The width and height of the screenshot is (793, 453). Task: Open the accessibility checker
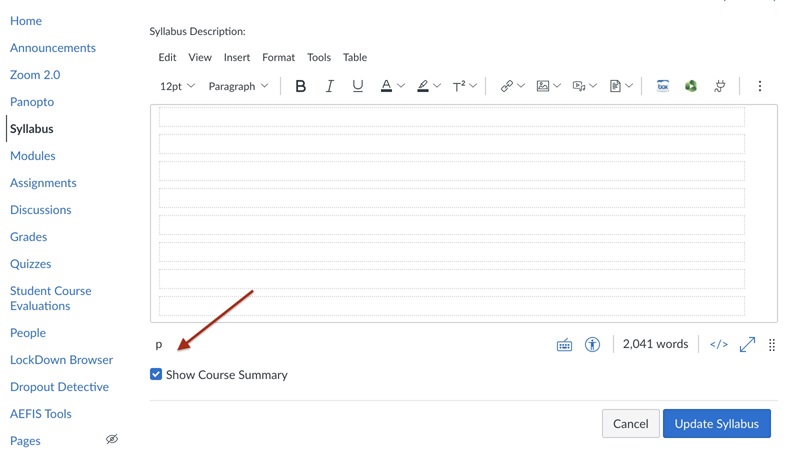[x=592, y=344]
